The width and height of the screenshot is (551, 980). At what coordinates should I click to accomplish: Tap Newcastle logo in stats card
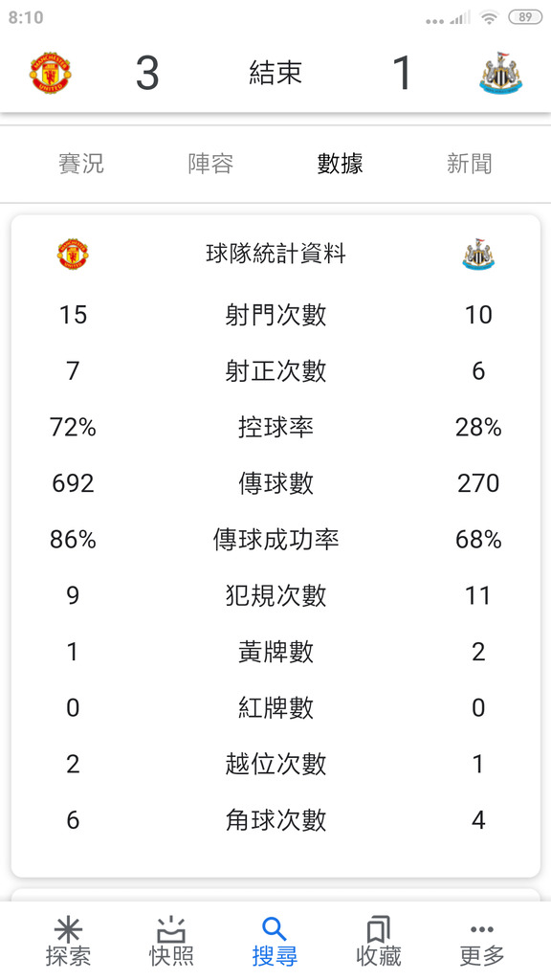(478, 254)
